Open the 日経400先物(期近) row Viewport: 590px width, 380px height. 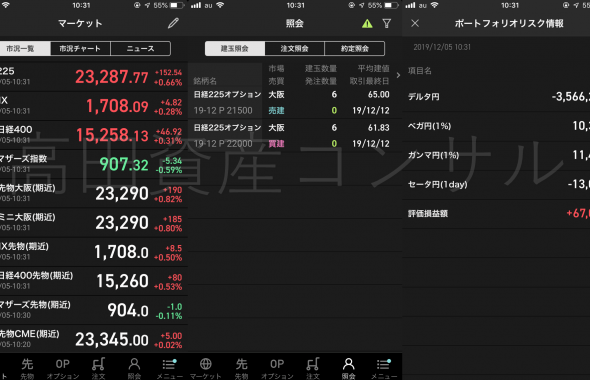click(94, 281)
